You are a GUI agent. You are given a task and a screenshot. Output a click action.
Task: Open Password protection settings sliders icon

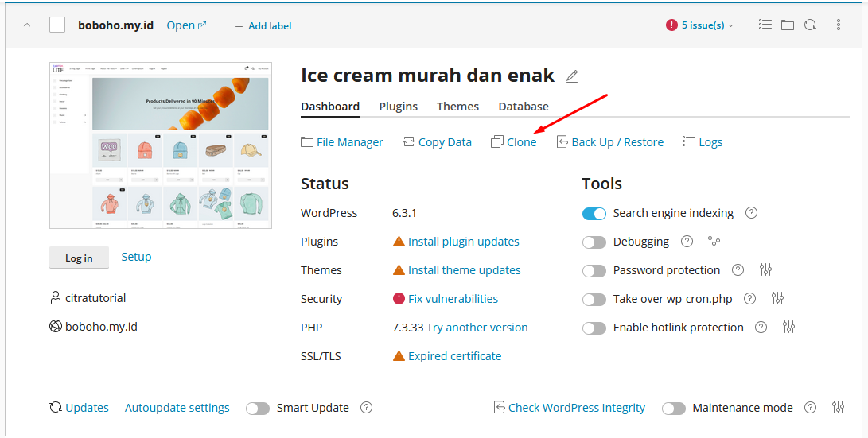tap(765, 270)
